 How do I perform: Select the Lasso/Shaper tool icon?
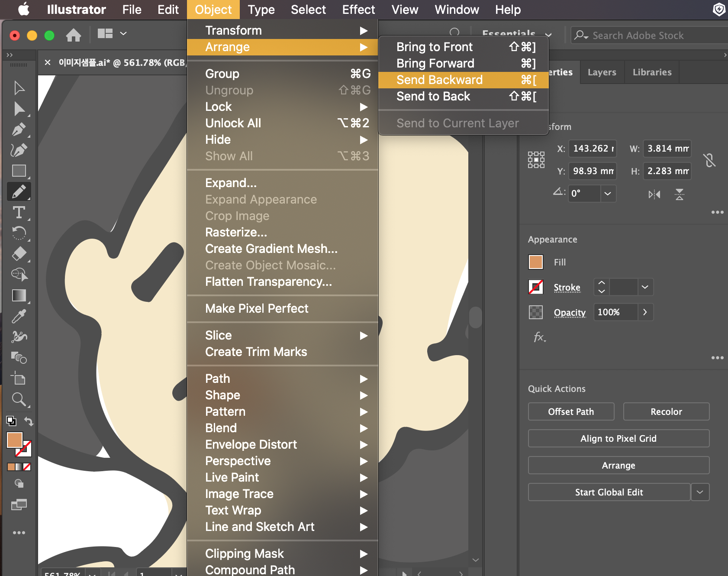click(x=19, y=275)
